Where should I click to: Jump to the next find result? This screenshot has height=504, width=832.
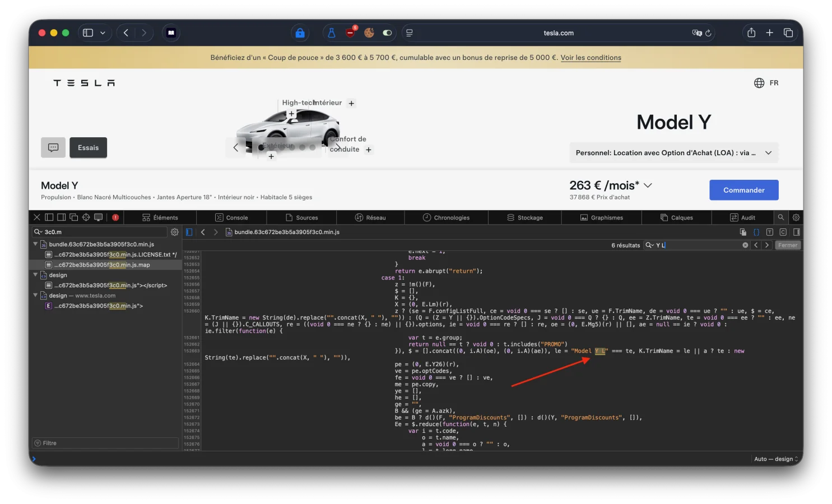767,245
